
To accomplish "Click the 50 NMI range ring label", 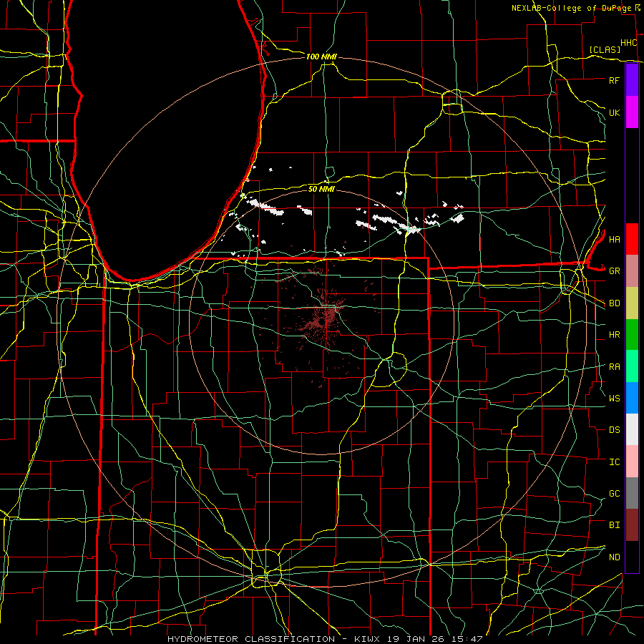I will 321,189.
